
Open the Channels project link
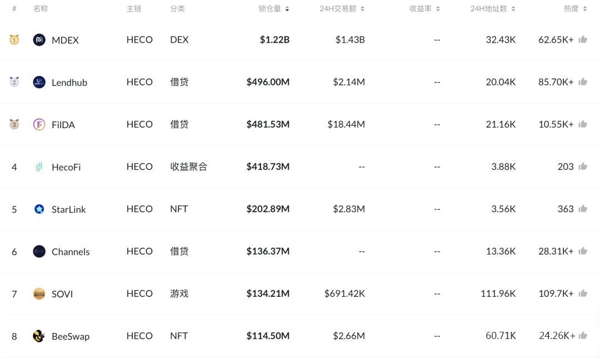[71, 251]
